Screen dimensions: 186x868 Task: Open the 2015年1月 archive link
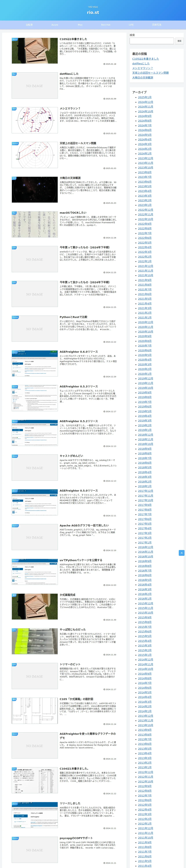pos(145,655)
